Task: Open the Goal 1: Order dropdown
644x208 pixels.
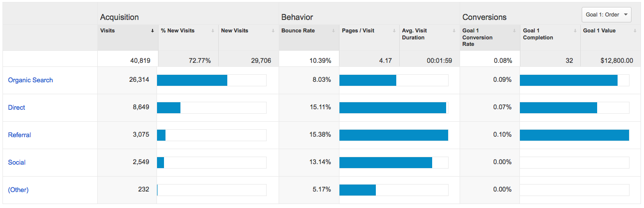Action: (606, 15)
